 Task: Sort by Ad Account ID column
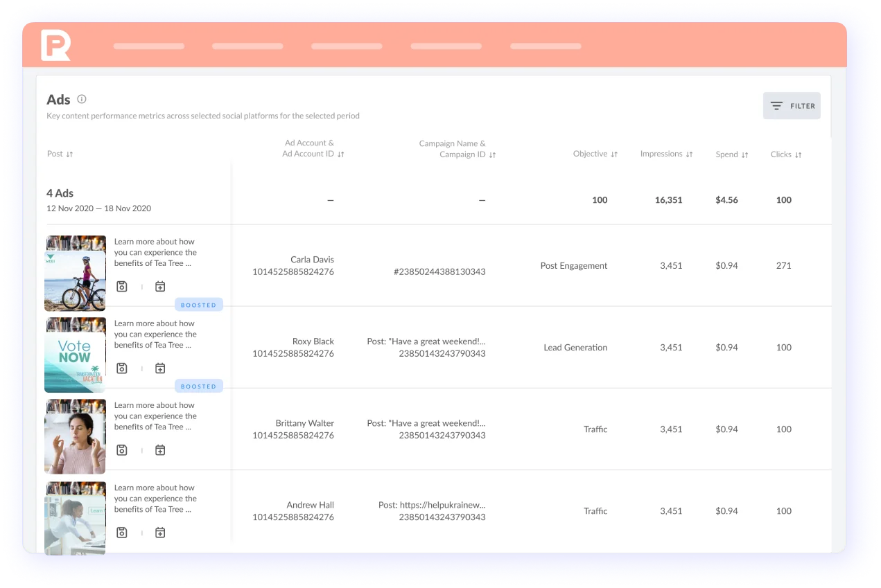[x=341, y=154]
